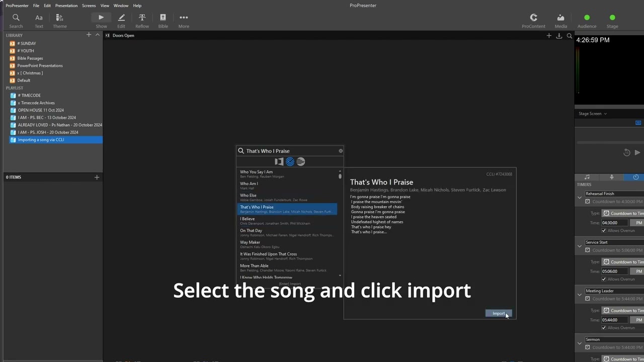Open Rehearsal Finish timer type dropdown
The height and width of the screenshot is (362, 644).
pos(623,213)
